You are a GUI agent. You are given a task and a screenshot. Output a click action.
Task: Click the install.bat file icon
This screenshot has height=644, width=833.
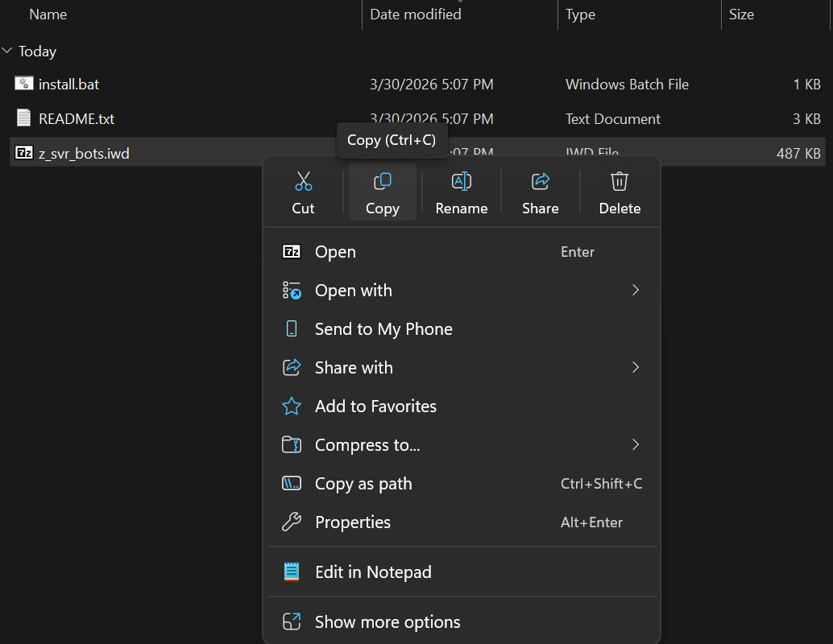click(x=24, y=84)
